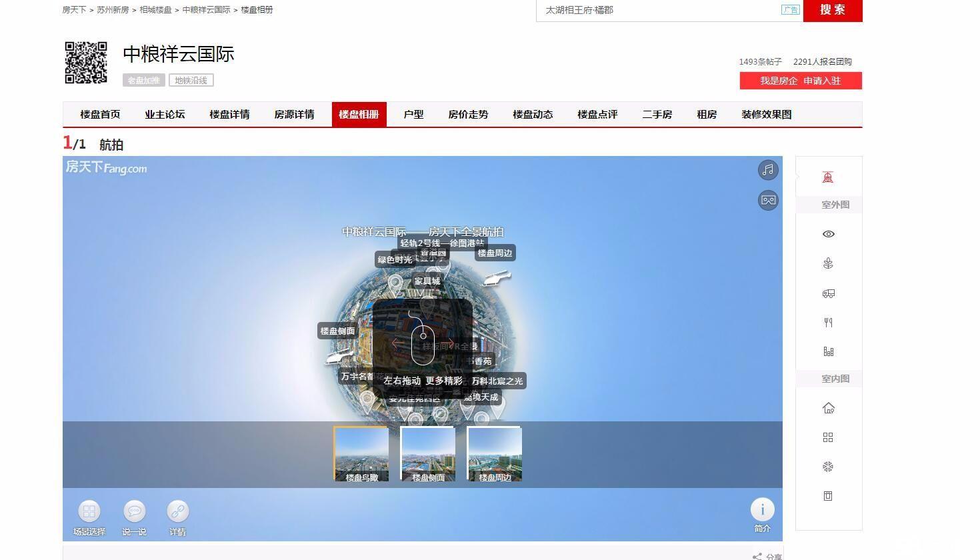Image resolution: width=980 pixels, height=560 pixels.
Task: Click the 楼盘周边 hotspot label on panorama
Action: coord(495,253)
